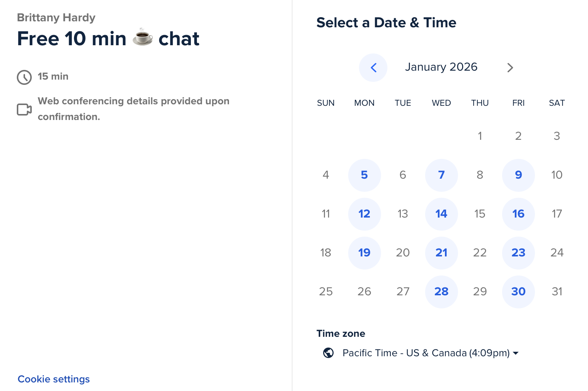Pick Friday January 30
Screen dimensions: 588x391
tap(518, 292)
